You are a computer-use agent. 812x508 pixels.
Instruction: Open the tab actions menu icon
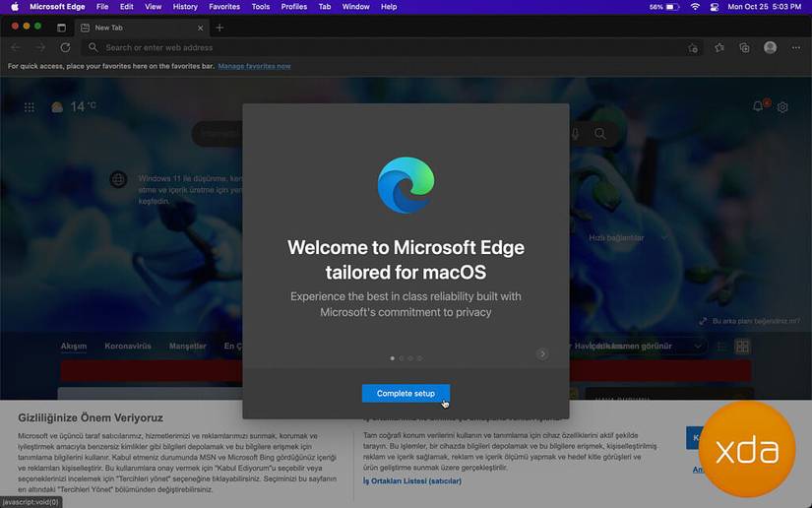point(61,28)
